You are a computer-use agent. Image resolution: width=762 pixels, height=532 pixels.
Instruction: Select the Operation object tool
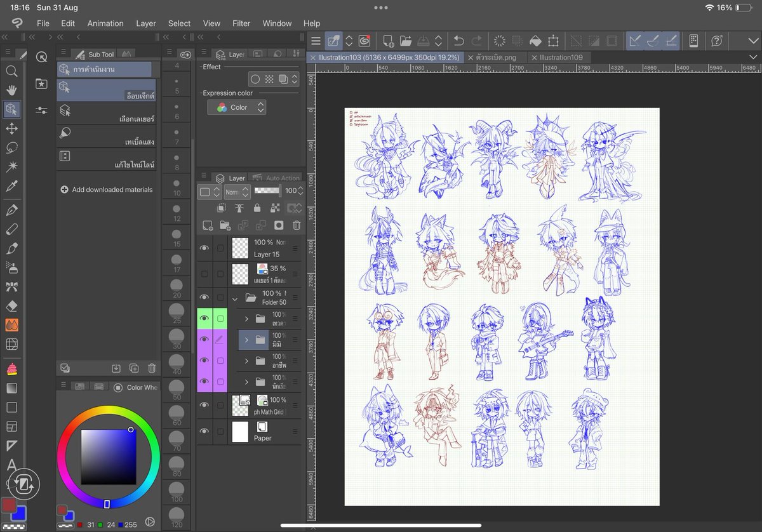[11, 109]
